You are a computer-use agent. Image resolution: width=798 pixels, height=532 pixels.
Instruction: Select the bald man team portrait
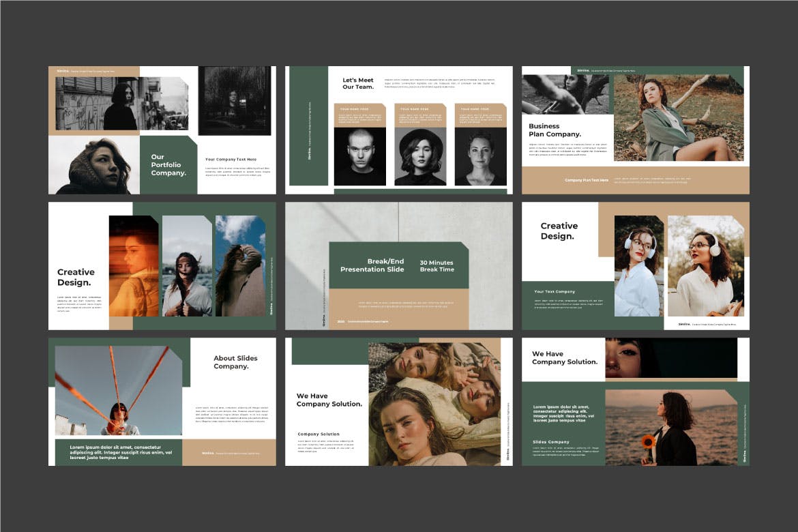pos(359,156)
